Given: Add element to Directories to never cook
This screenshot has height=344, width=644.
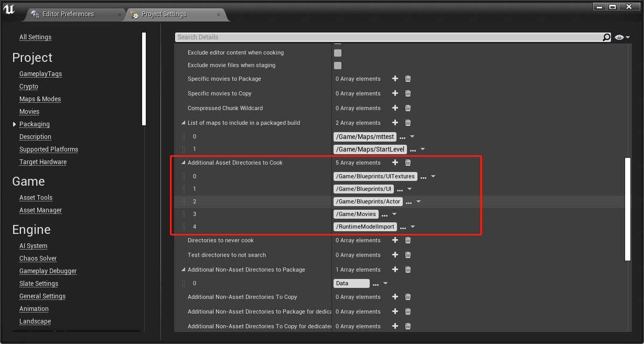Looking at the screenshot, I should coord(395,240).
